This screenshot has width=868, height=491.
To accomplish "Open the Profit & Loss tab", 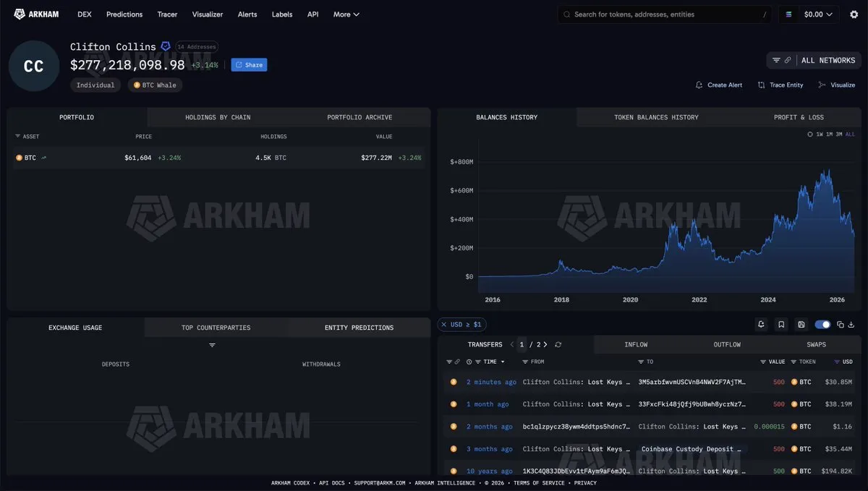I will tap(799, 117).
